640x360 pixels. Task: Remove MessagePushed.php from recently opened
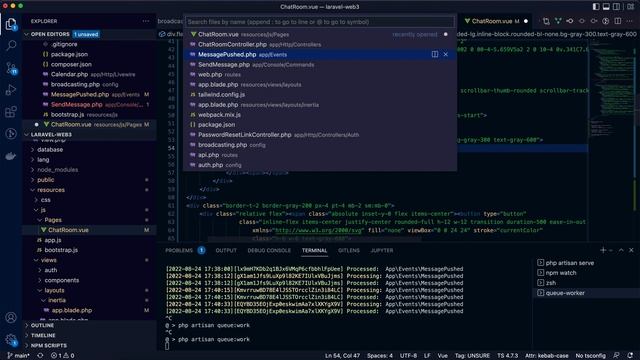click(x=445, y=54)
